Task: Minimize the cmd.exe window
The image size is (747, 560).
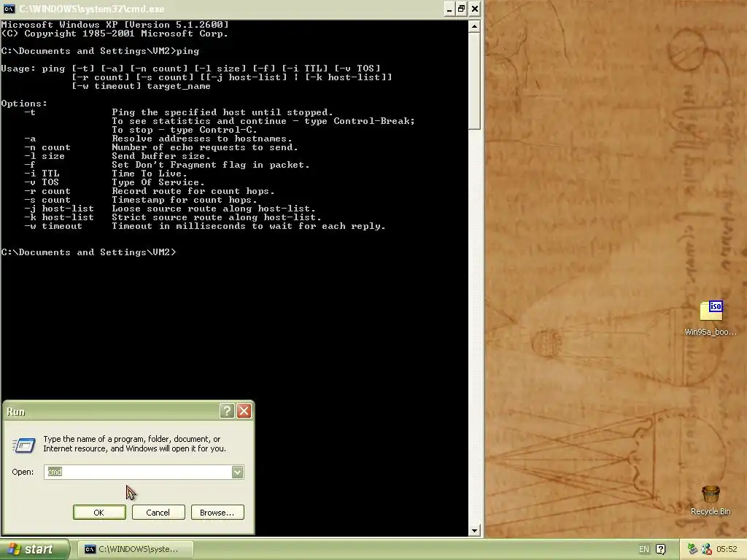Action: coord(449,9)
